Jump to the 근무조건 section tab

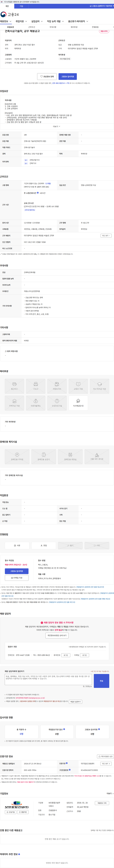pyautogui.click(x=32, y=27)
